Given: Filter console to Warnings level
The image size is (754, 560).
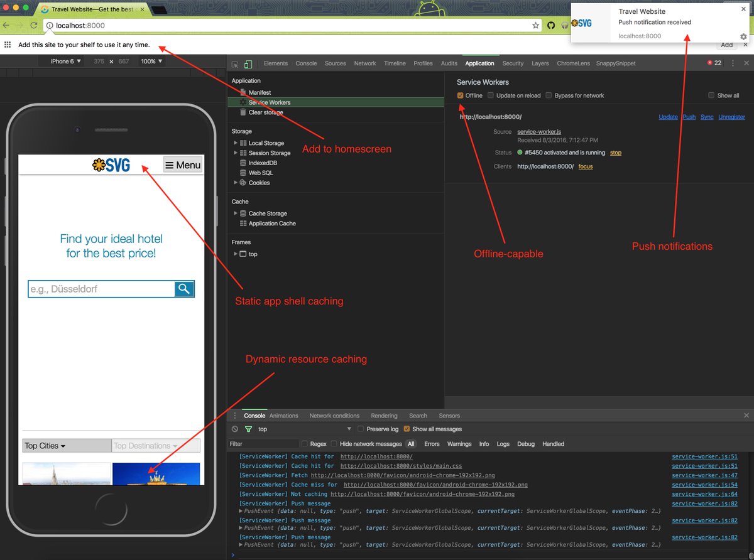Looking at the screenshot, I should (459, 444).
